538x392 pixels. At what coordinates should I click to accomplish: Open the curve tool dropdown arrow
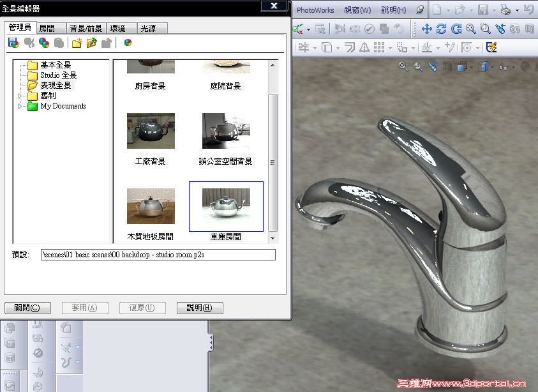[x=78, y=362]
